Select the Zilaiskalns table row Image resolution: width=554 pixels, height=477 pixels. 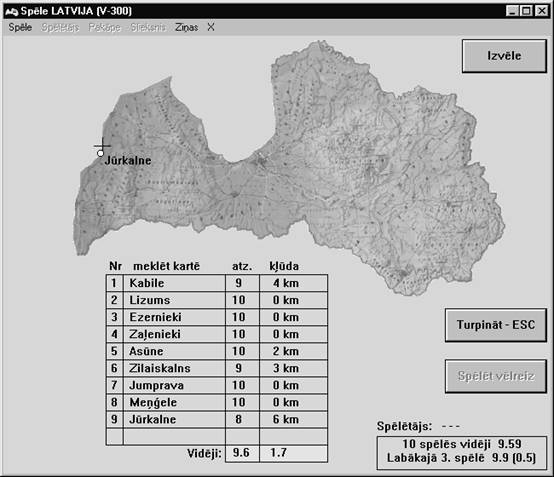(217, 368)
